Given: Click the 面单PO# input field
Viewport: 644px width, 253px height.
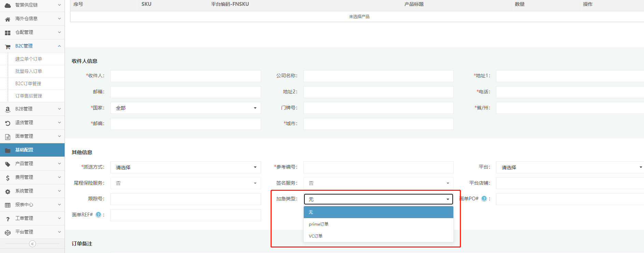Looking at the screenshot, I should tap(570, 199).
